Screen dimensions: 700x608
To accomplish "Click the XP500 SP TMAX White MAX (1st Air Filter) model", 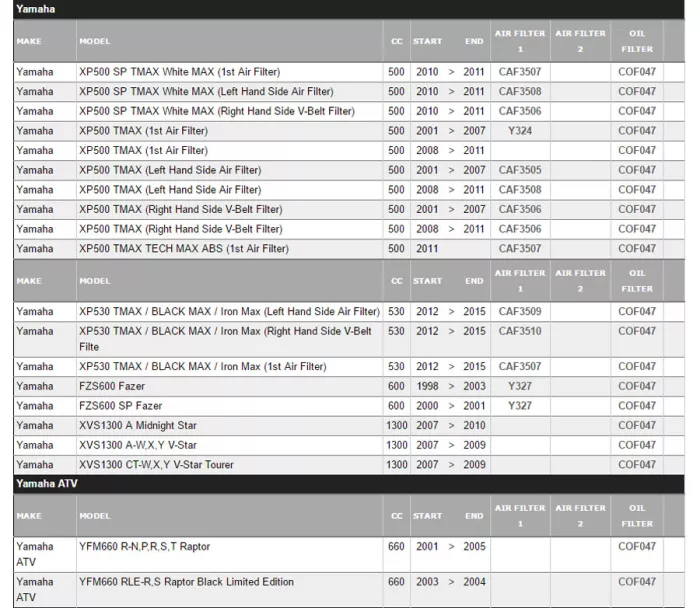I will click(x=179, y=72).
